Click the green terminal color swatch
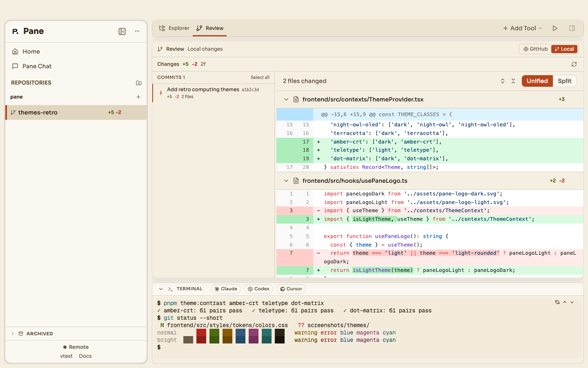The image size is (588, 368). (214, 336)
